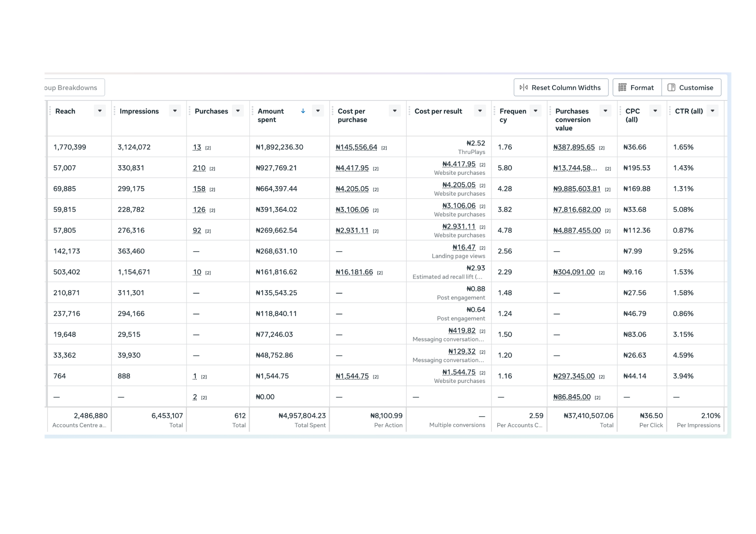Open the ₦16,181.66 cost per purchase link
Screen dimensions: 756x534
(x=354, y=272)
